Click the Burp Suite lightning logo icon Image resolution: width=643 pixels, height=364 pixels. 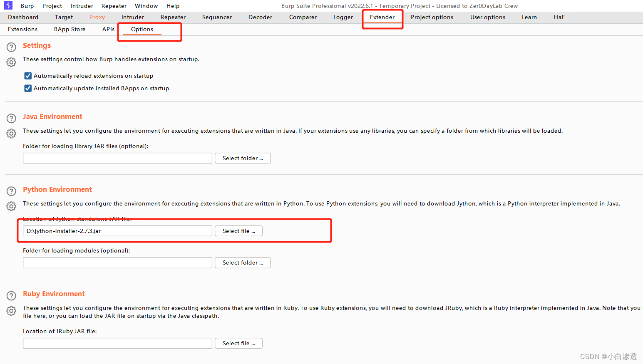[x=8, y=5]
